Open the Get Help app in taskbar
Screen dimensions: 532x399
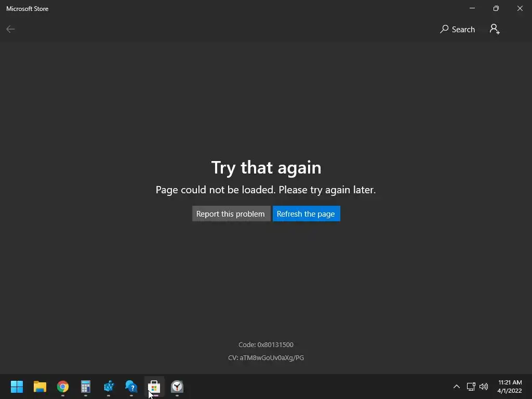coord(131,387)
